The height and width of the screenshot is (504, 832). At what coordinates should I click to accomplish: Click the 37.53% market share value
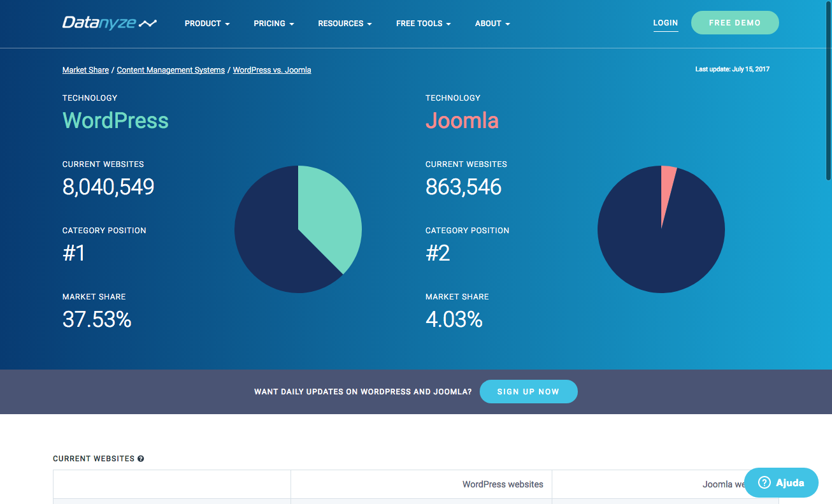coord(97,319)
